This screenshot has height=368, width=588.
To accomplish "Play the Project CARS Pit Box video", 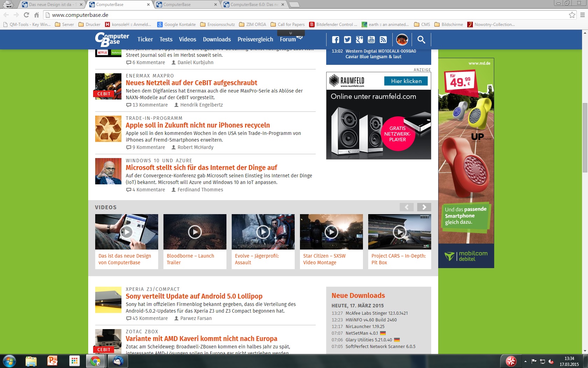I will (x=399, y=232).
